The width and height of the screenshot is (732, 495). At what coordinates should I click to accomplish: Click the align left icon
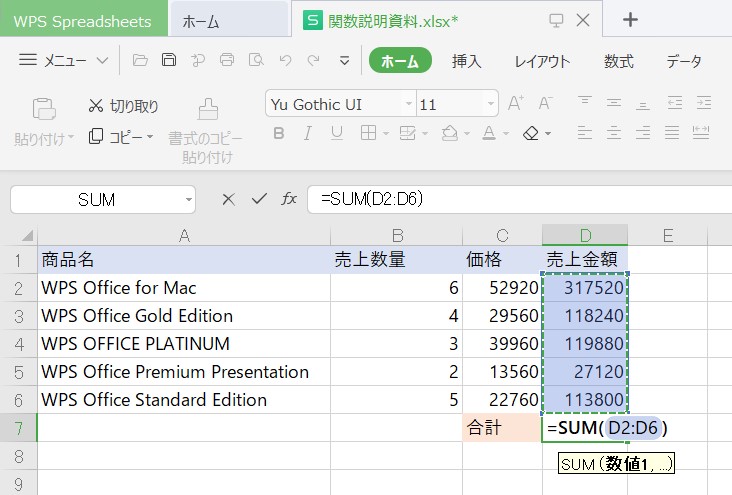[x=584, y=133]
